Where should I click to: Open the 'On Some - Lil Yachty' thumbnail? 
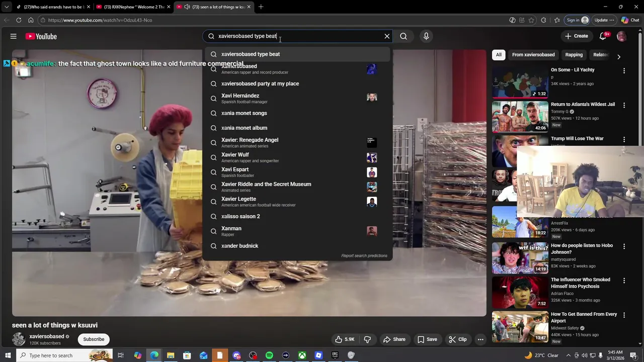pyautogui.click(x=520, y=82)
